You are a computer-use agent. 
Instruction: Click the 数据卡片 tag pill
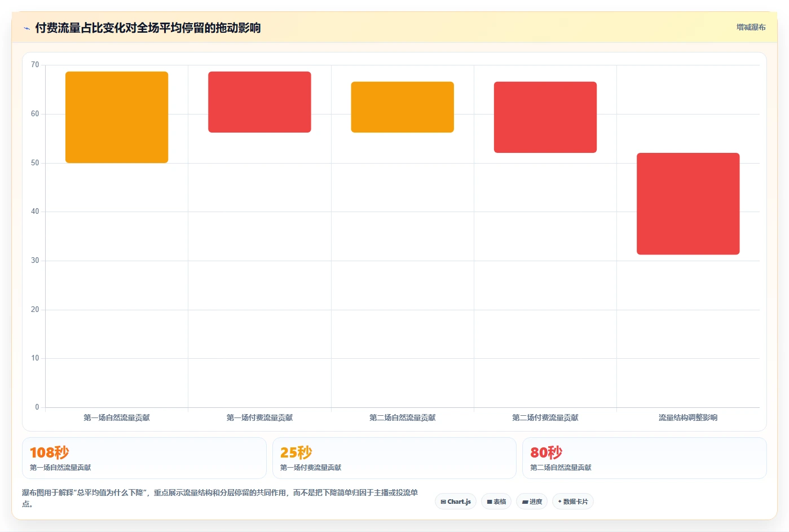[x=573, y=502]
